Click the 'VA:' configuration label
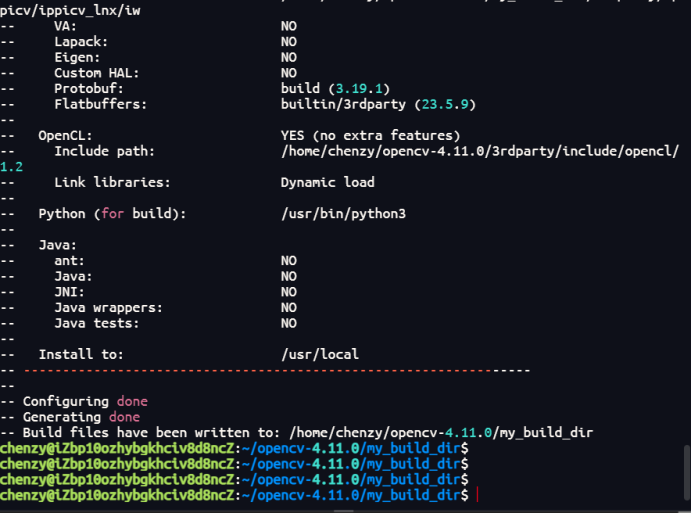The height and width of the screenshot is (513, 692). coord(65,26)
